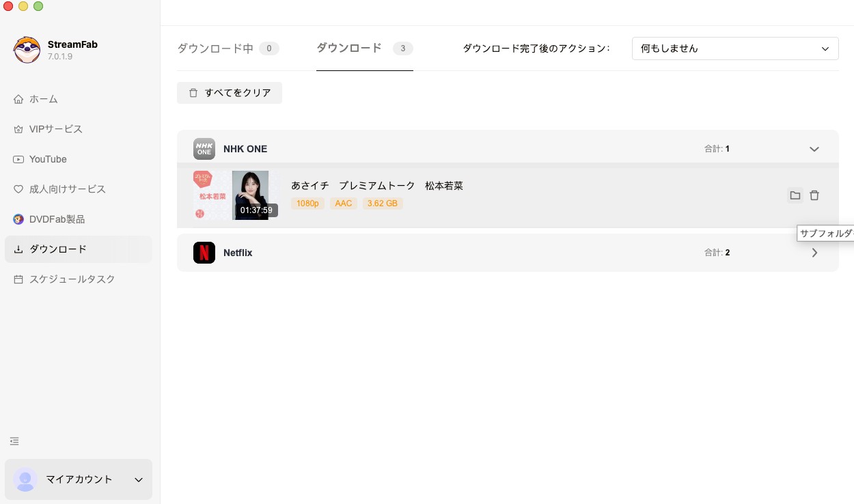Click the sidebar collapse list icon
The image size is (854, 504).
point(14,441)
